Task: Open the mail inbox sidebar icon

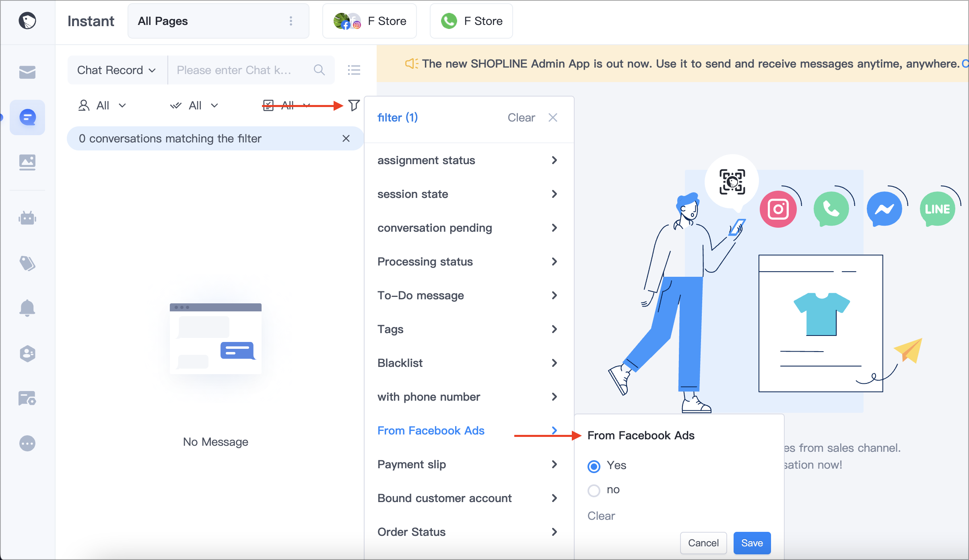Action: tap(27, 72)
